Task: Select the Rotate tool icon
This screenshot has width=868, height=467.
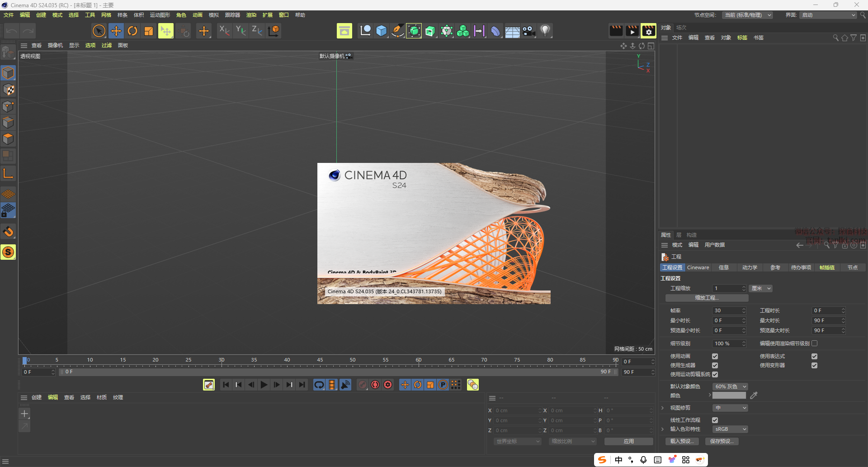Action: pos(132,31)
